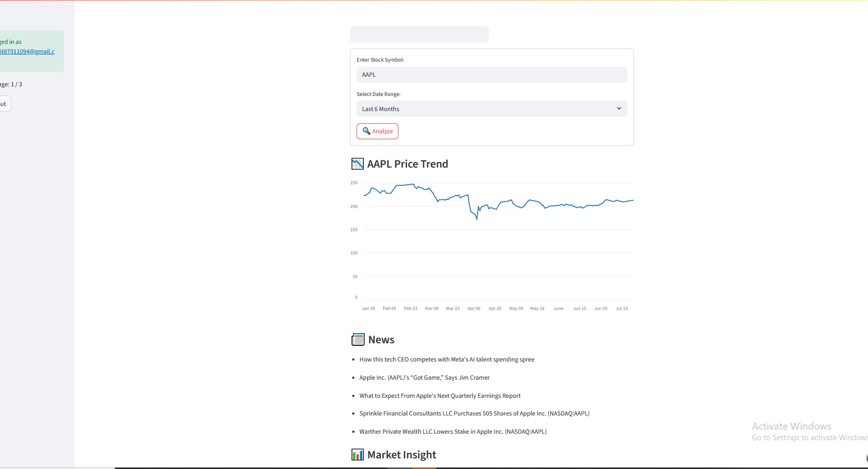This screenshot has height=469, width=868.
Task: Open the Jim Cramer "Got Game" headline
Action: pyautogui.click(x=425, y=378)
